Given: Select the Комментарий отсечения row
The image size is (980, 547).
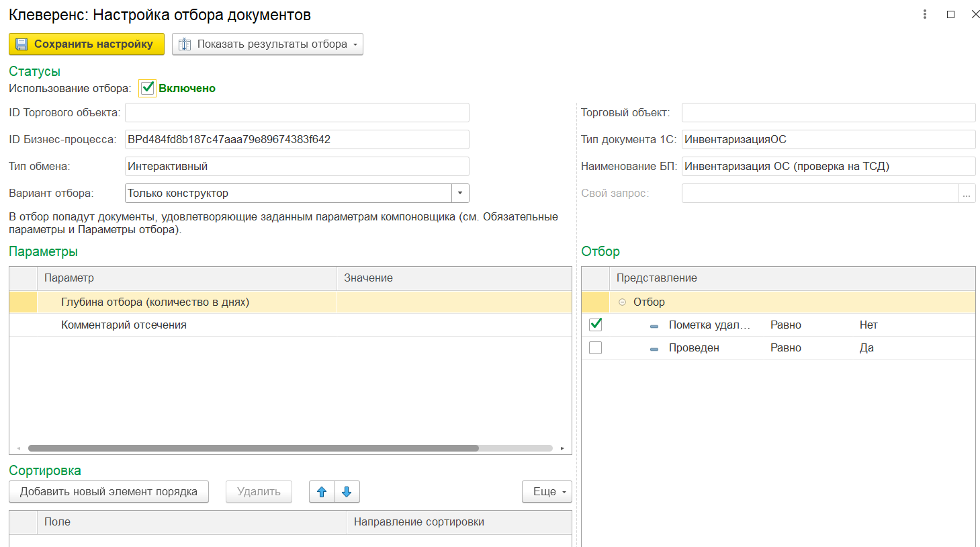Looking at the screenshot, I should pos(290,325).
